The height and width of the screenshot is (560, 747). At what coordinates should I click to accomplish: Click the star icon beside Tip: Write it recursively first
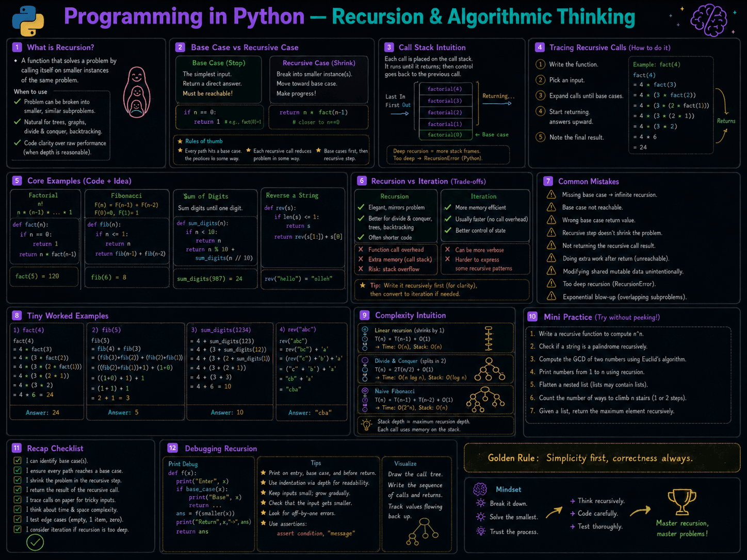point(363,285)
